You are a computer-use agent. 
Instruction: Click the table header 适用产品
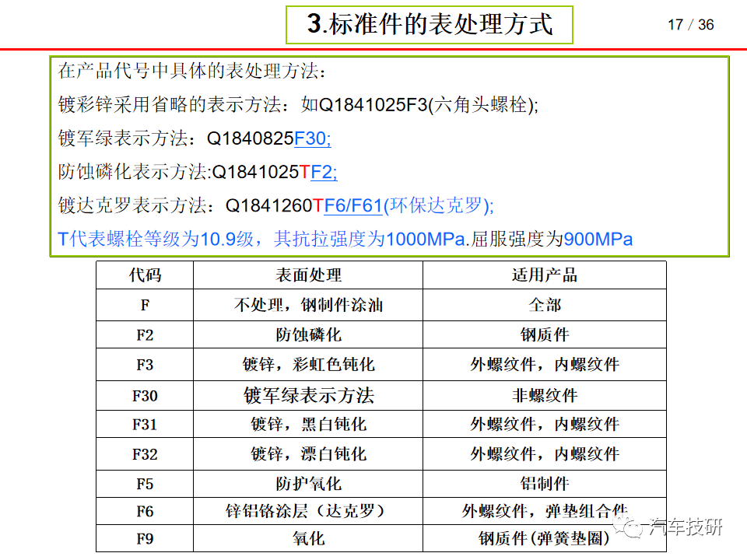(545, 275)
